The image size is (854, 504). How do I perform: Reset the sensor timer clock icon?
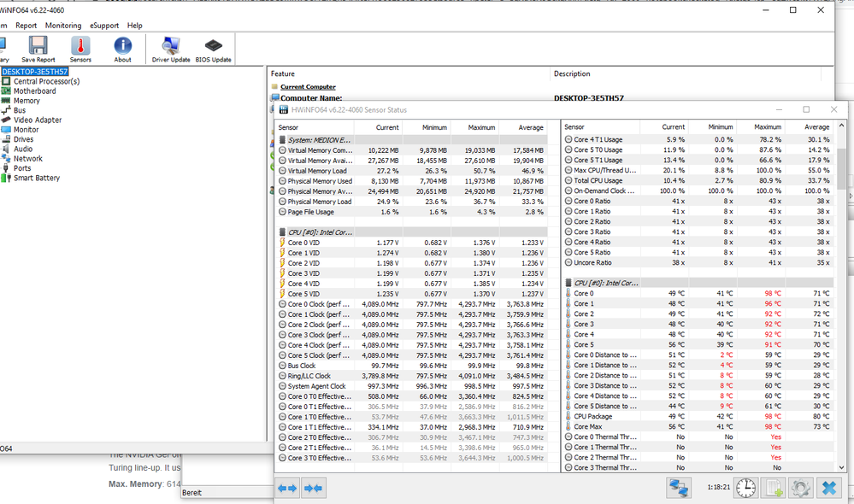coord(746,488)
